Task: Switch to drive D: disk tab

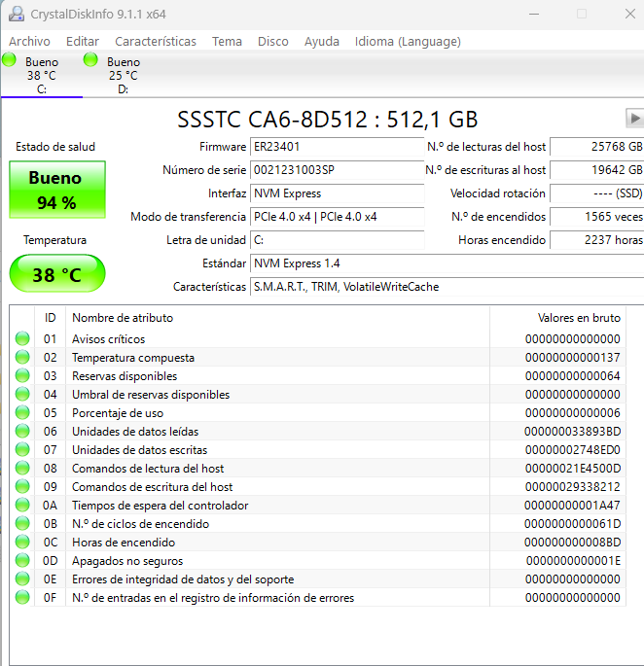Action: [123, 75]
